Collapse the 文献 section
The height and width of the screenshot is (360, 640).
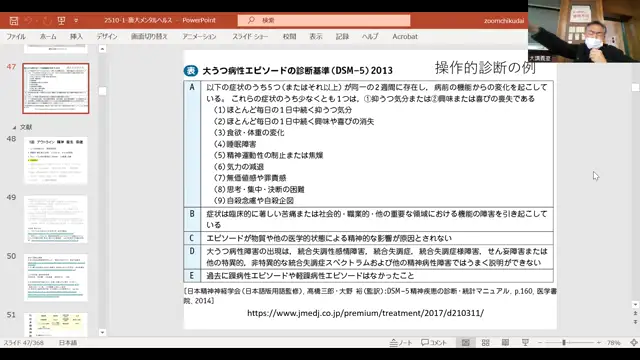14,127
